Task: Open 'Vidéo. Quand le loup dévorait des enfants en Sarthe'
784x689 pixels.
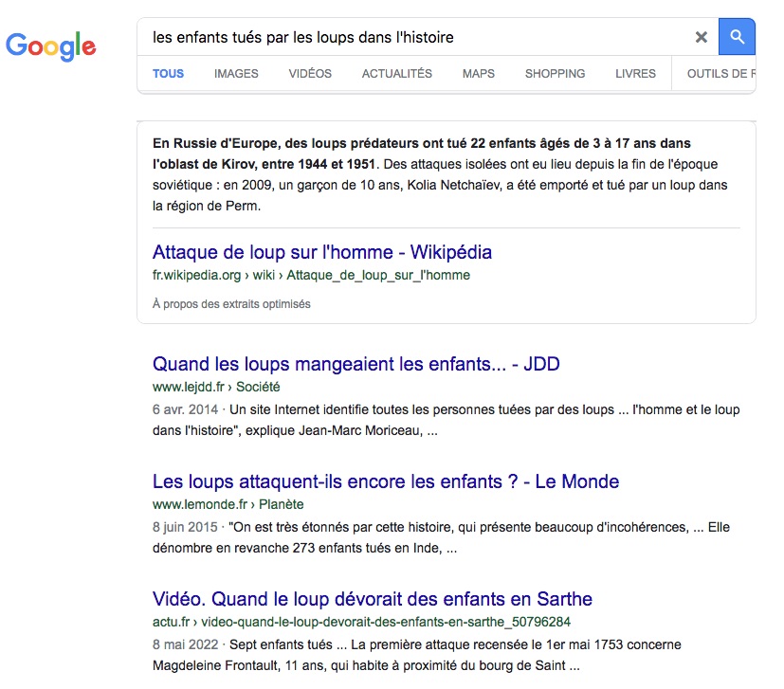Action: click(372, 599)
